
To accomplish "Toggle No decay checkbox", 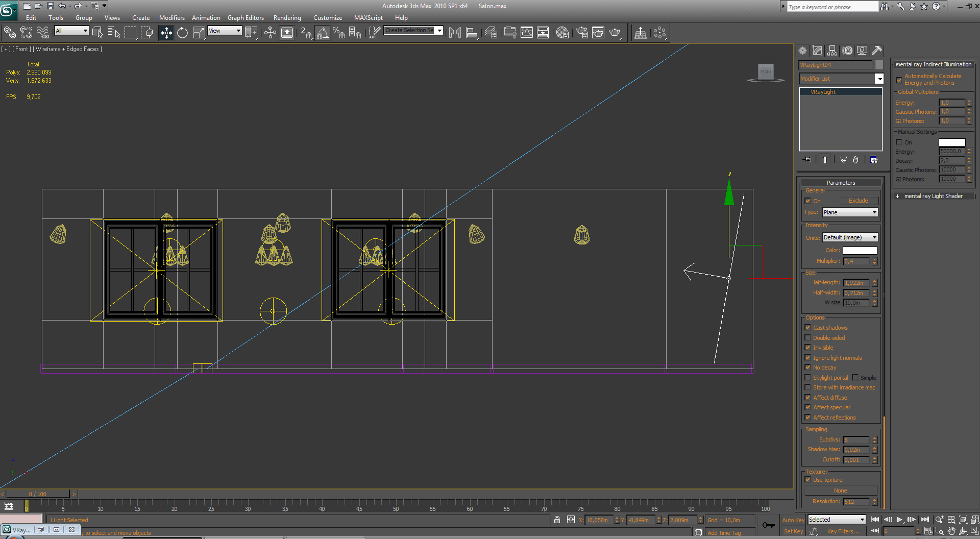I will [807, 367].
